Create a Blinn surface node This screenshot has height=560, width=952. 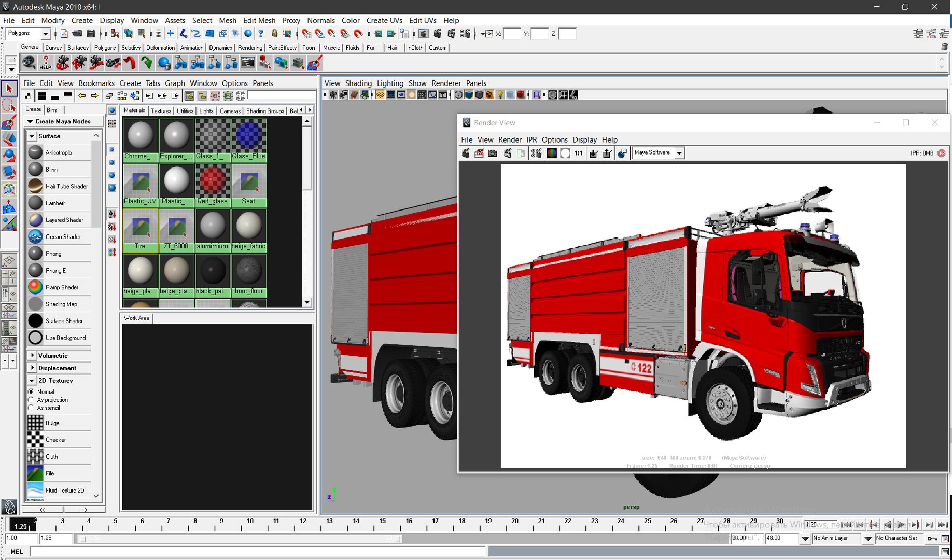click(x=58, y=170)
